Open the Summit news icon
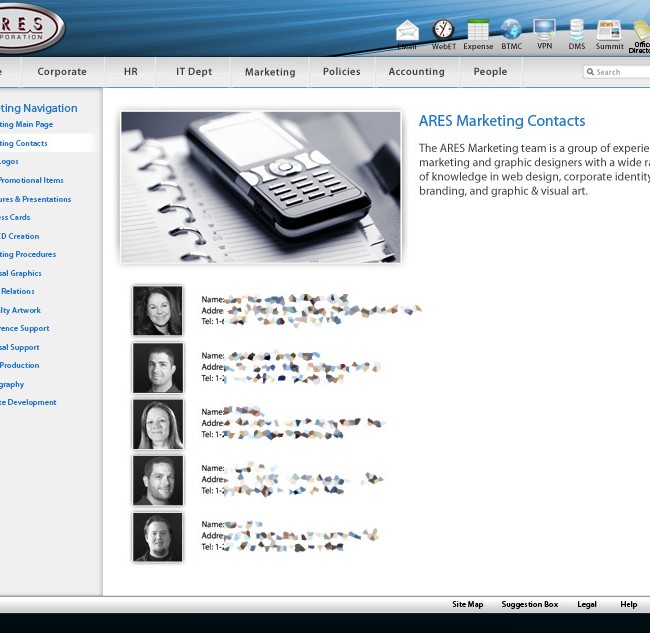Image resolution: width=650 pixels, height=633 pixels. 609,30
